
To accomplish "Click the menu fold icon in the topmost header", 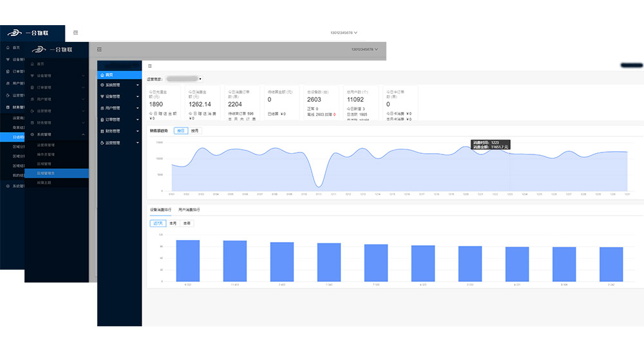I will (x=76, y=32).
